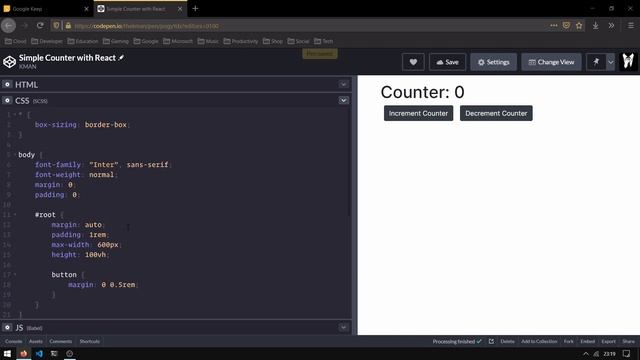Click the Visual Studio Code taskbar icon
The image size is (640, 360).
tap(39, 353)
